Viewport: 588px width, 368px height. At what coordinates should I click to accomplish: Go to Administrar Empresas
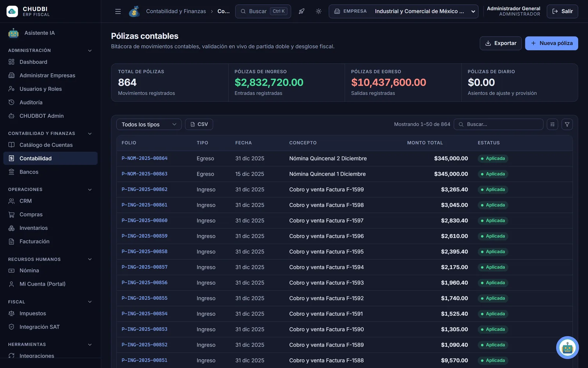coord(50,75)
